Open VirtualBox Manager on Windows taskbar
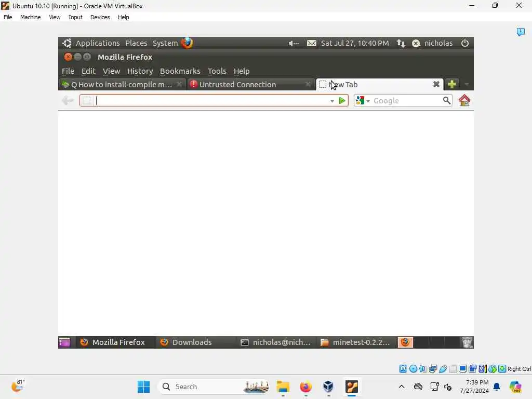Screen dimensions: 532x399 [x=328, y=387]
